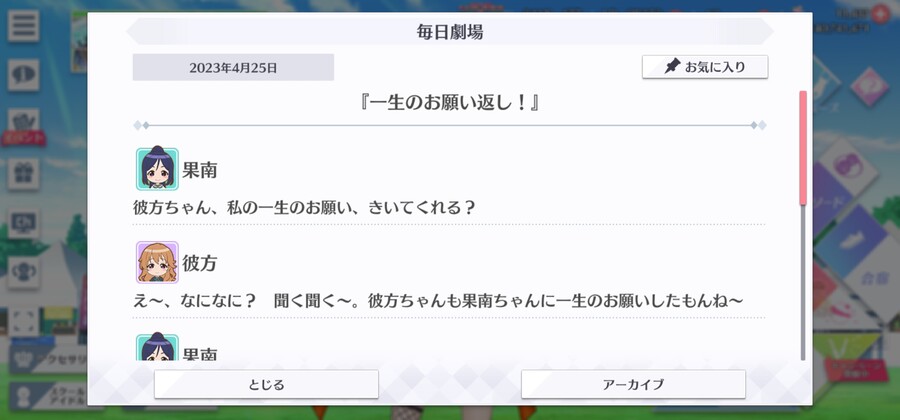Click Kanata's avatar icon
This screenshot has width=900, height=420.
pos(157,262)
